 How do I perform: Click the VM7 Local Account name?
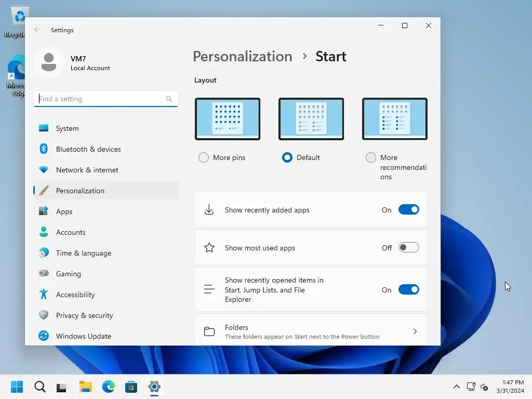[90, 63]
